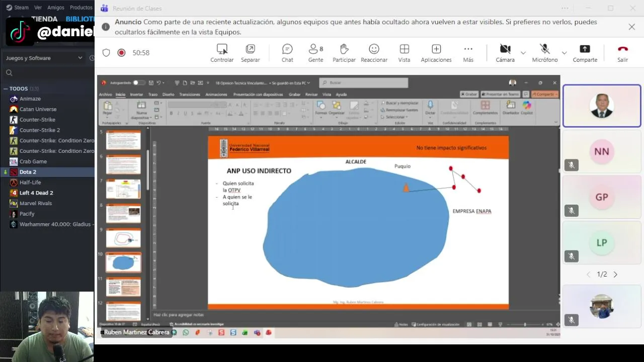
Task: Select slide 9 thumbnail
Action: (123, 238)
